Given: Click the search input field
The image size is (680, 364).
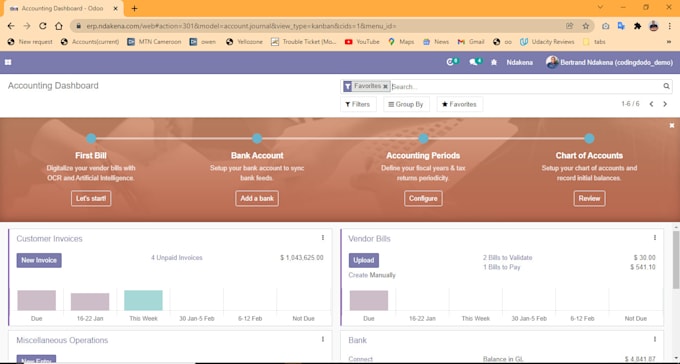Looking at the screenshot, I should [526, 87].
